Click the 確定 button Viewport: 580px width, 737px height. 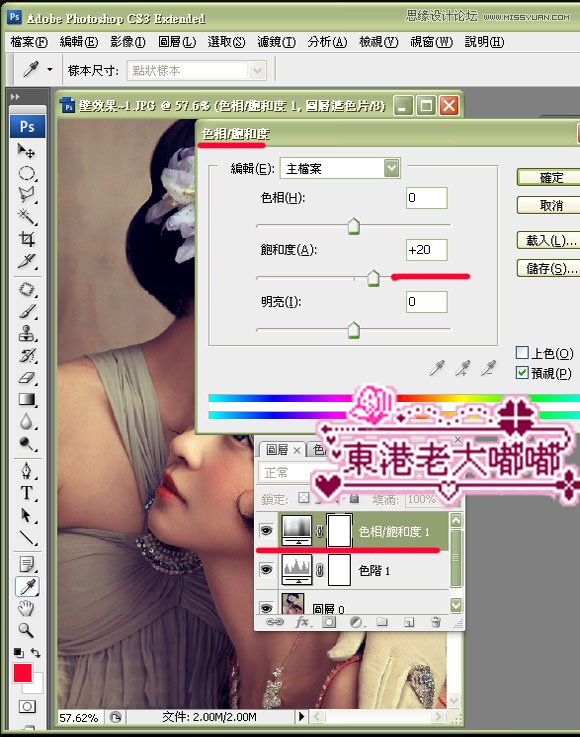(x=550, y=178)
